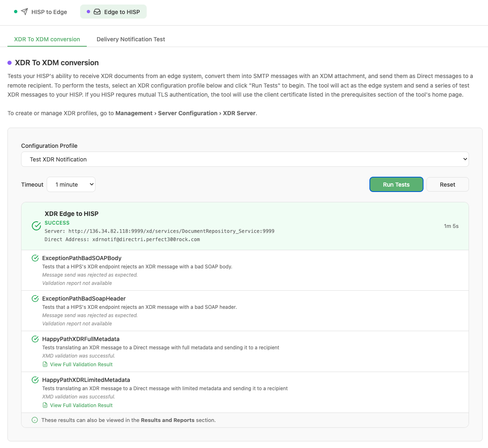Click the checkmark icon next to HappyPathXDRLimitedMetadata
The width and height of the screenshot is (488, 448).
pyautogui.click(x=35, y=380)
